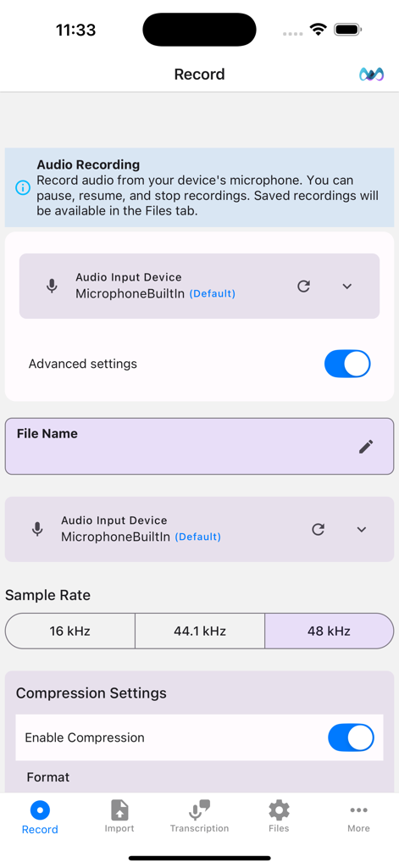Tap the info icon in Audio Recording banner
399x868 pixels.
coord(23,187)
